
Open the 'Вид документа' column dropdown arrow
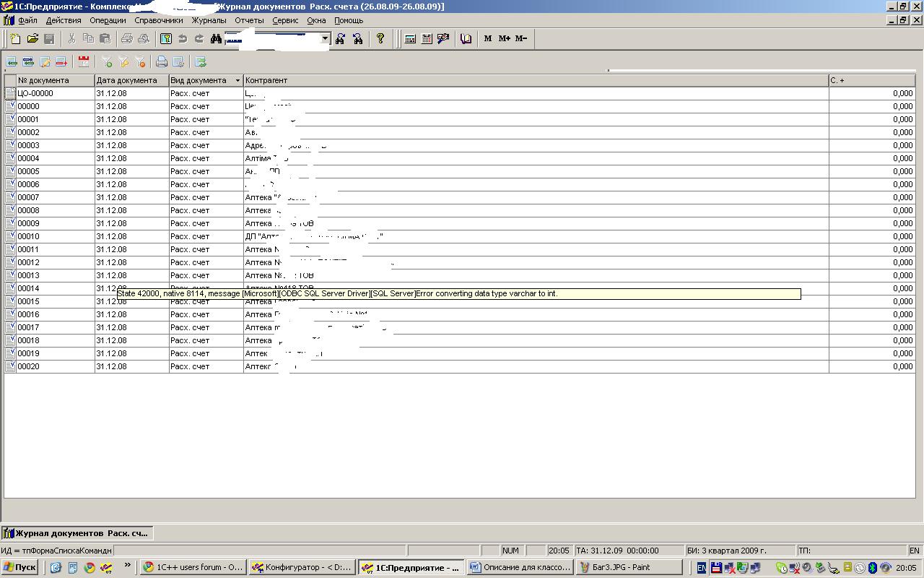point(237,80)
